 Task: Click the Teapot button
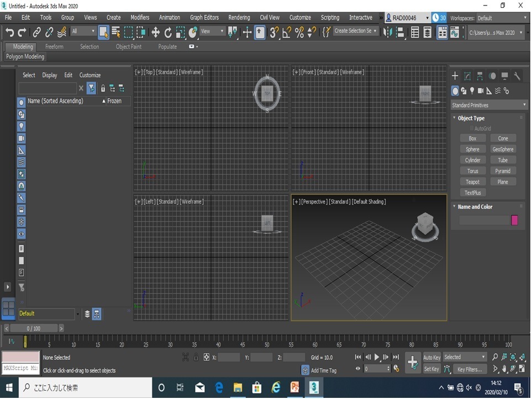click(x=473, y=182)
